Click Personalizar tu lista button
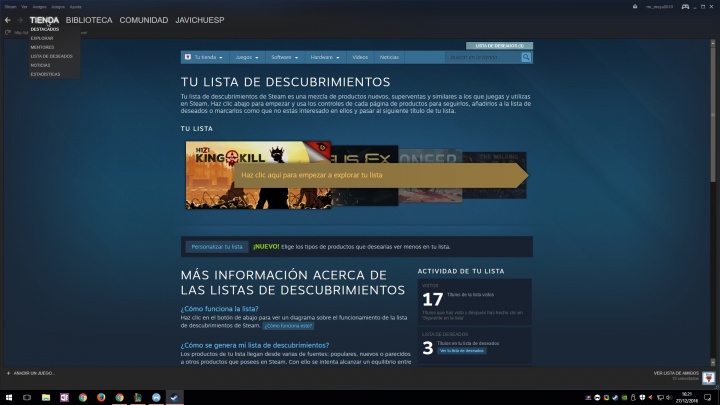Screen dimensions: 720x405 pos(217,247)
